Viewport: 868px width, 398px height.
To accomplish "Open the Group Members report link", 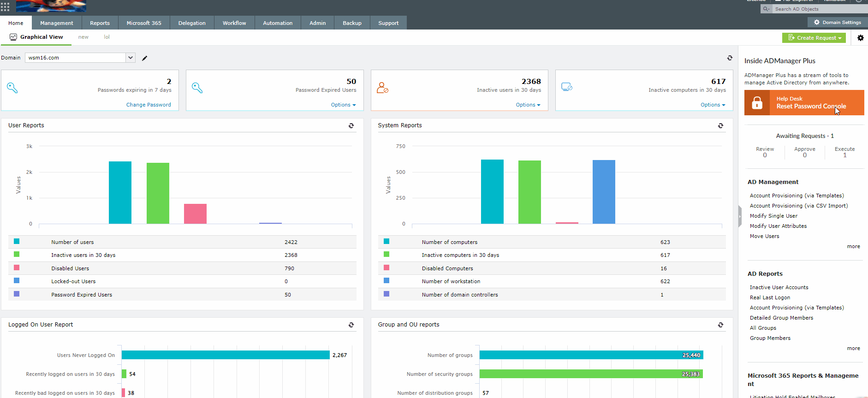I will pyautogui.click(x=770, y=338).
